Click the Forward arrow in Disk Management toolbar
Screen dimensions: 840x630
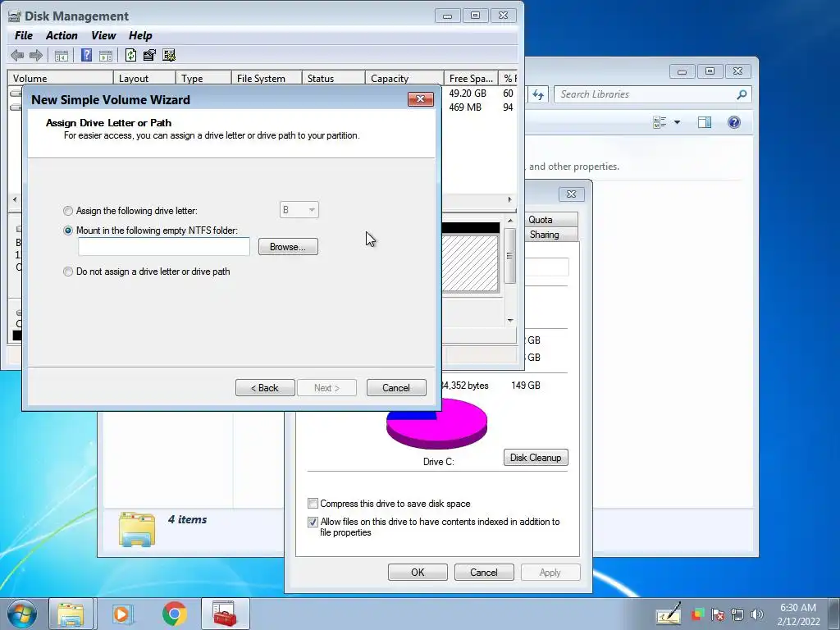coord(36,55)
